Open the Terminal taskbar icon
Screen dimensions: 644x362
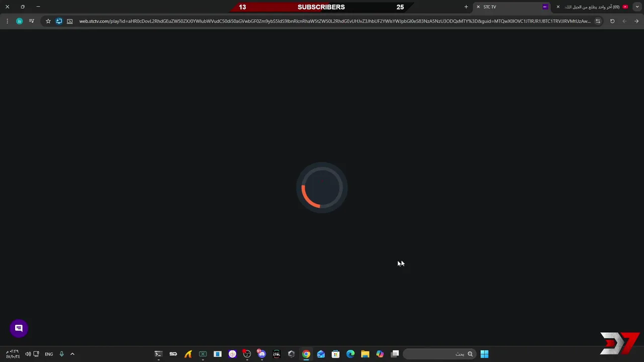(158, 354)
